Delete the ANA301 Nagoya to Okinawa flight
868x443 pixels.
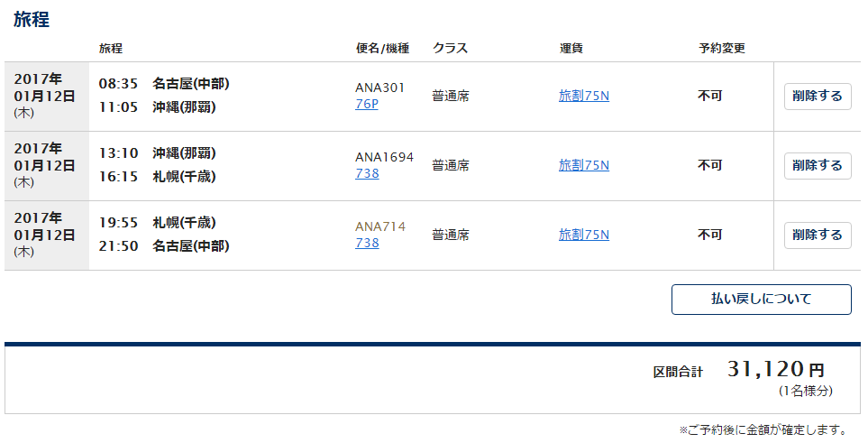pyautogui.click(x=818, y=97)
